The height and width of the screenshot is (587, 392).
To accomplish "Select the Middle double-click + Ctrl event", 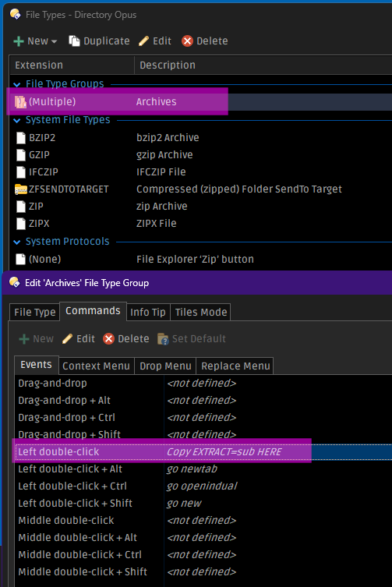I will [203, 555].
